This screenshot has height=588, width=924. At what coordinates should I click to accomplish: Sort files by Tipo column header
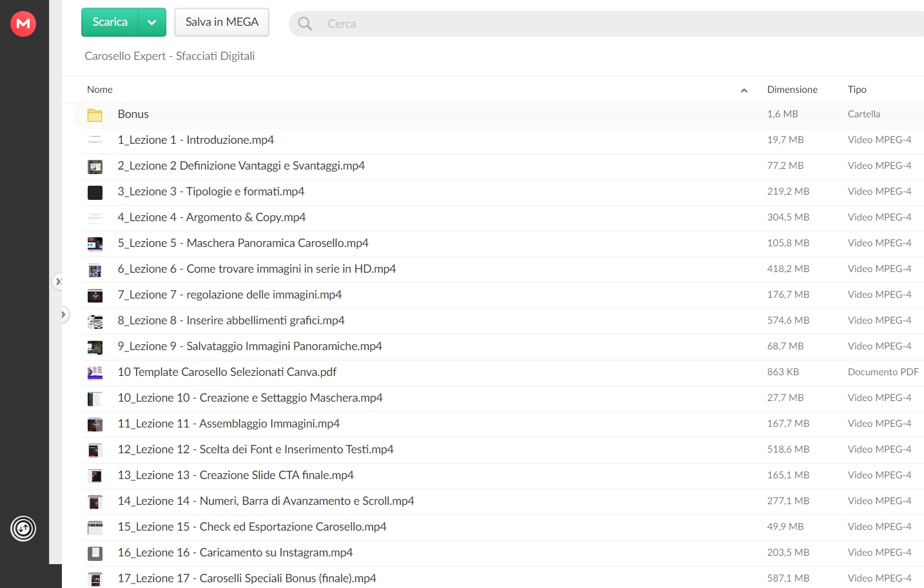pyautogui.click(x=857, y=90)
